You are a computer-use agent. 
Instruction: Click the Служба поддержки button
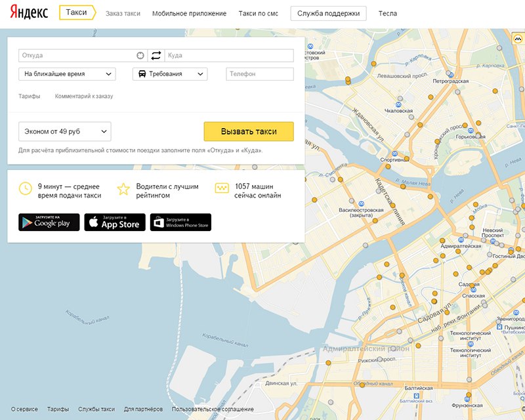click(x=329, y=13)
